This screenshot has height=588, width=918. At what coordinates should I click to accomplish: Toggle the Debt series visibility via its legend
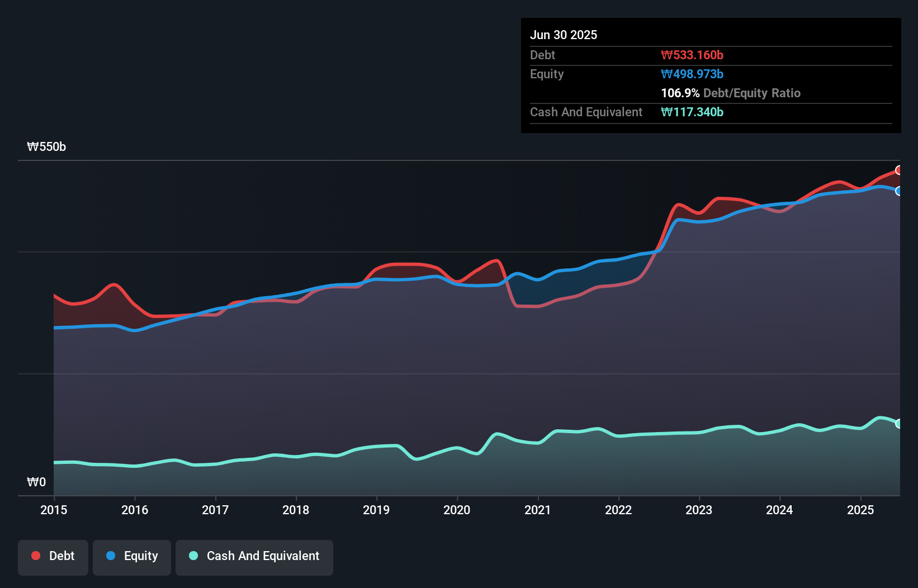click(53, 556)
